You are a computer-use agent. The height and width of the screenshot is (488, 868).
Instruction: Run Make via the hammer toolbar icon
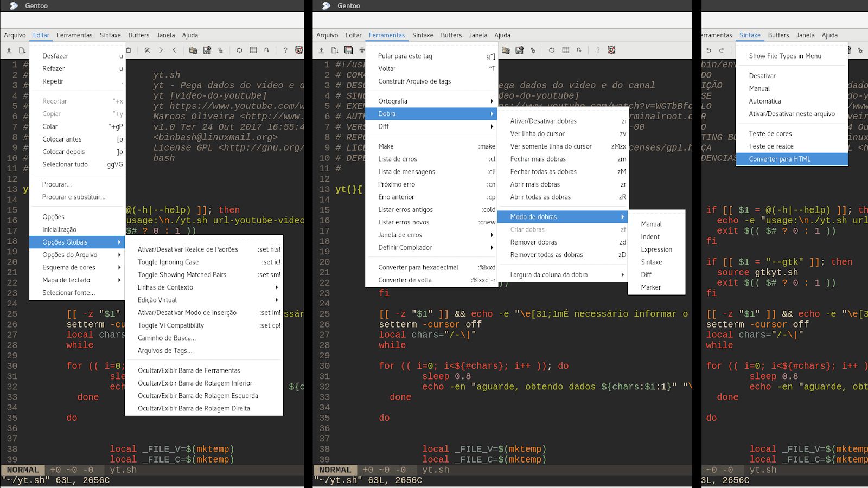(148, 50)
